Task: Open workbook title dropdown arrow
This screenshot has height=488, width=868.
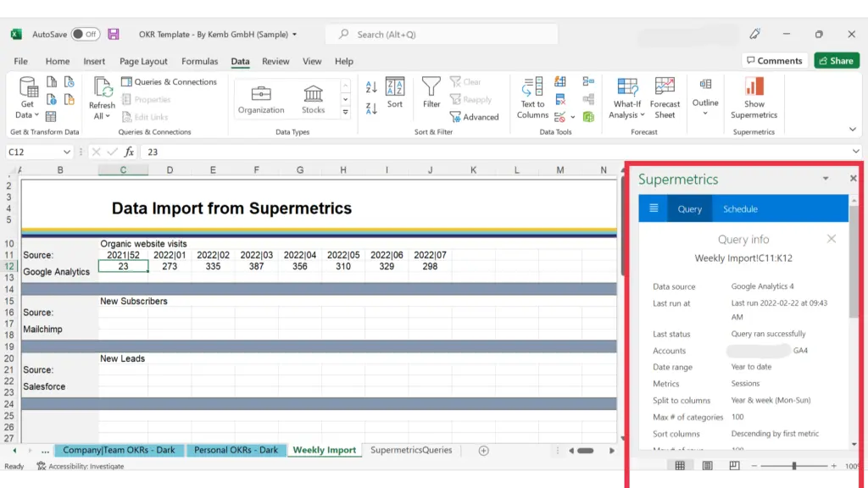Action: tap(294, 34)
